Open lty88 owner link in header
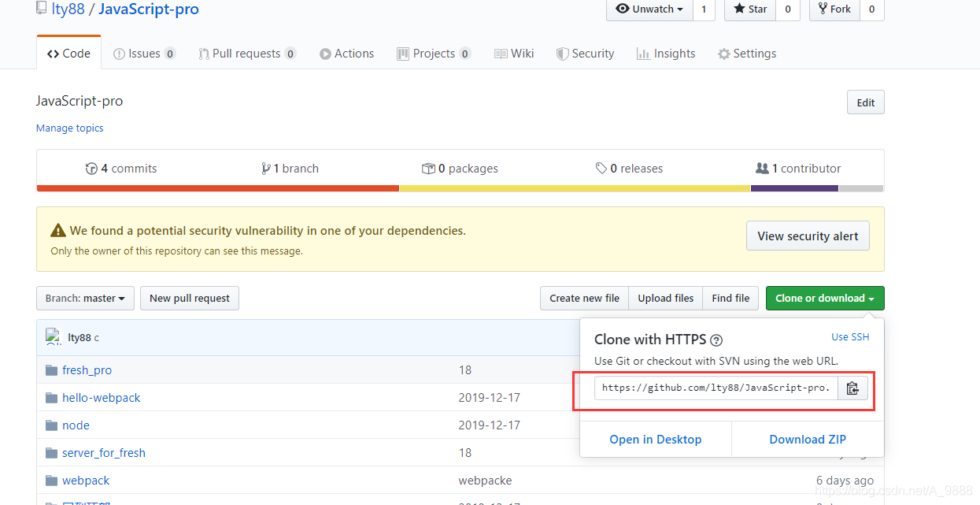Image resolution: width=980 pixels, height=505 pixels. [x=68, y=9]
